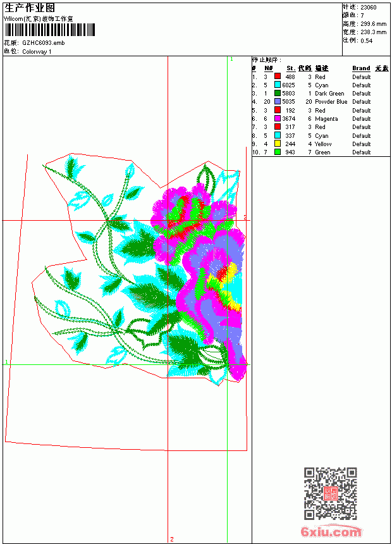This screenshot has width=392, height=544.
Task: Click the Colorway 1 label
Action: click(x=37, y=52)
